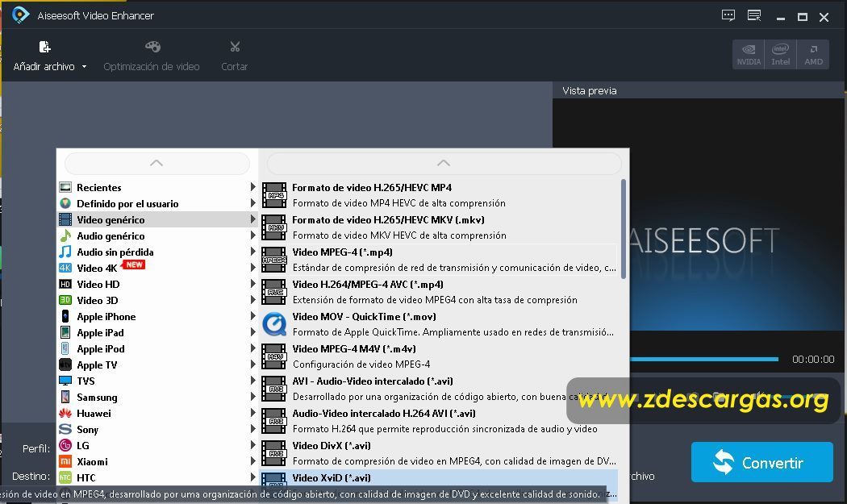Click the Huawei logo icon
The image size is (847, 504).
point(65,413)
